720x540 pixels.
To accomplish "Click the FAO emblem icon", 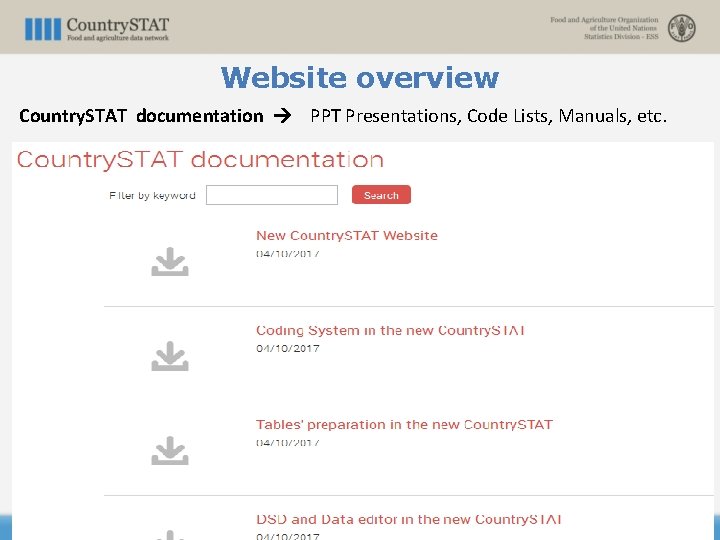I will [x=681, y=28].
